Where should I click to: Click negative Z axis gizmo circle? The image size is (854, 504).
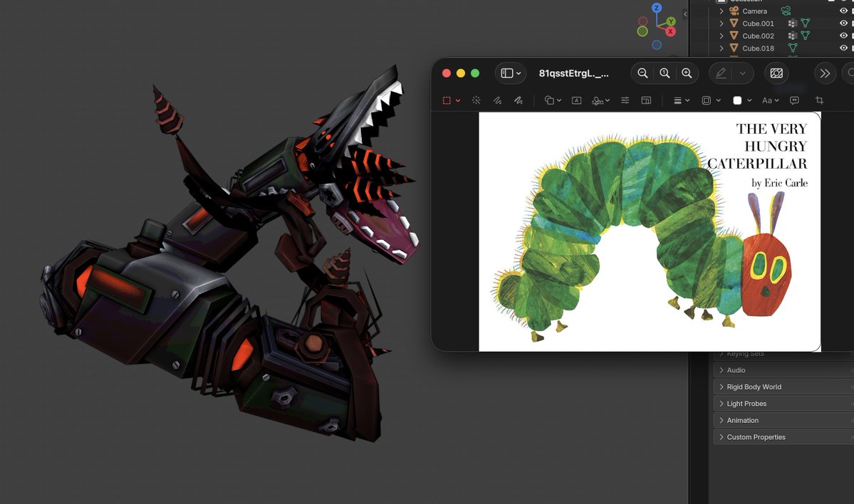pos(657,45)
